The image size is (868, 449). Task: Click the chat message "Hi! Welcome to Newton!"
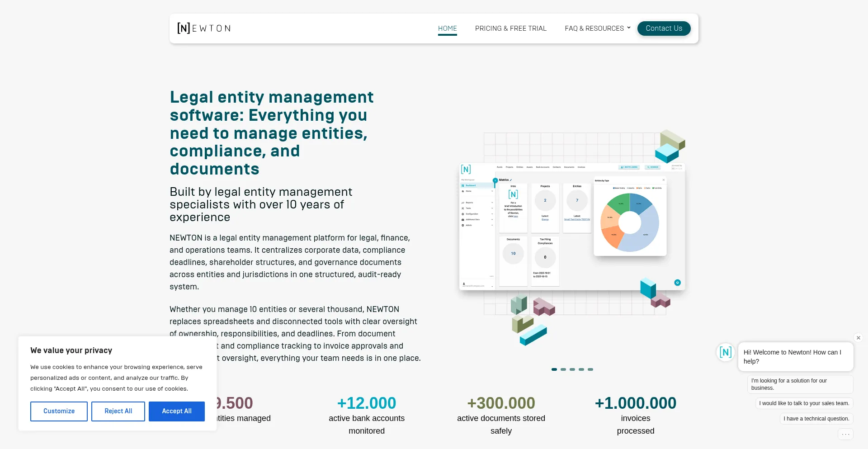click(796, 357)
